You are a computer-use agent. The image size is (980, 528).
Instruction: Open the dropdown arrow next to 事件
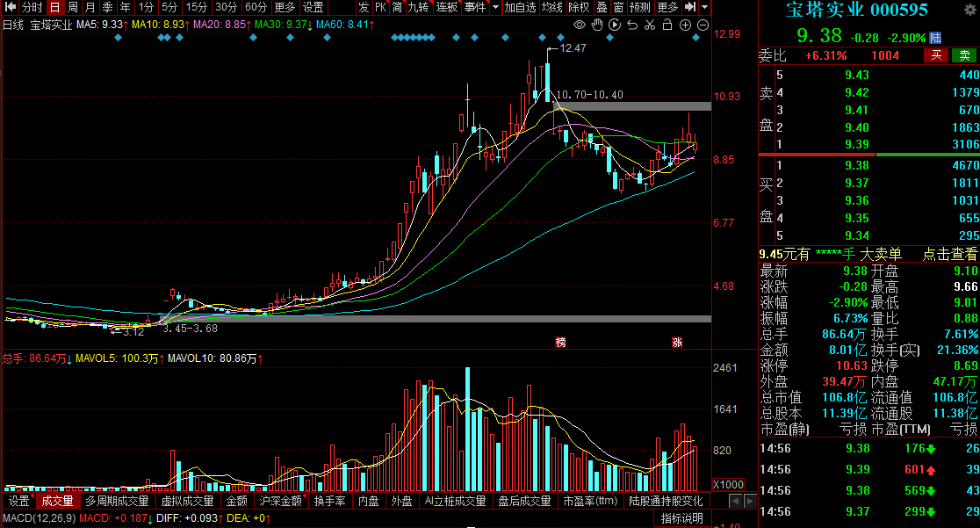coord(495,7)
